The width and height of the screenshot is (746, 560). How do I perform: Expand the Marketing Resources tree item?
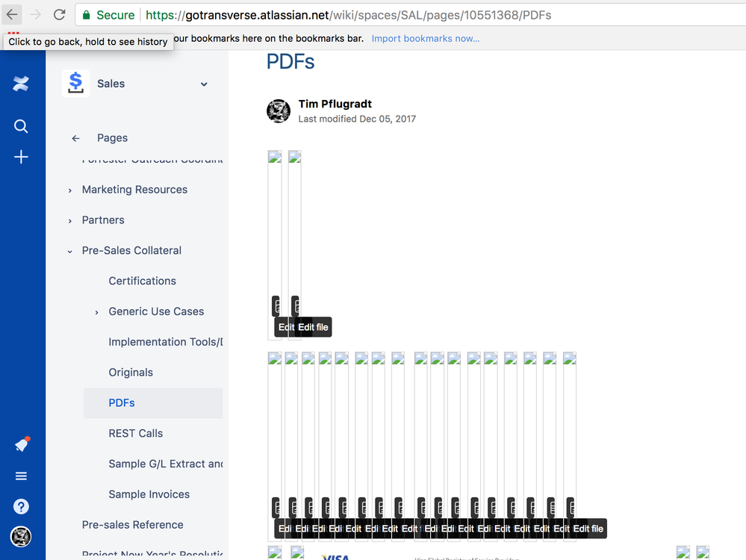click(70, 190)
